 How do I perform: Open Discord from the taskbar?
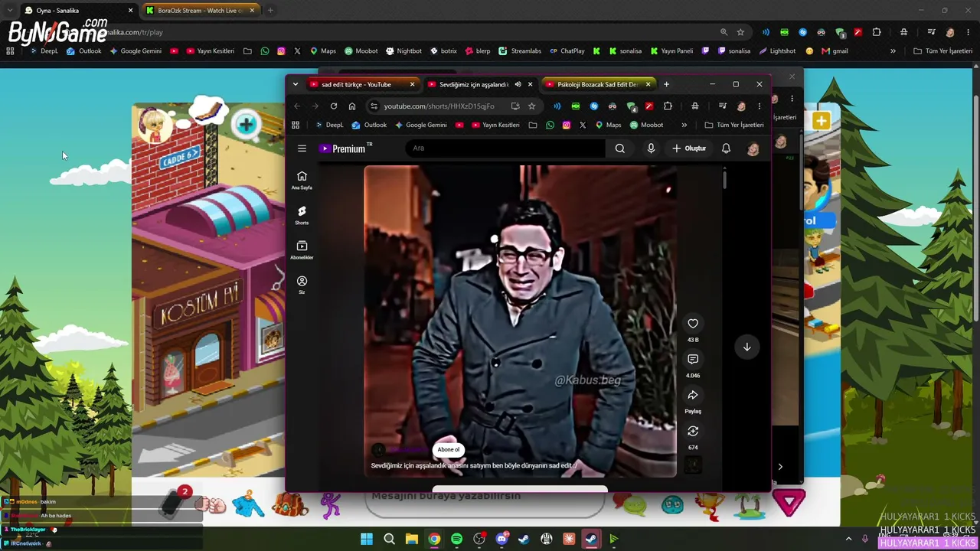501,539
